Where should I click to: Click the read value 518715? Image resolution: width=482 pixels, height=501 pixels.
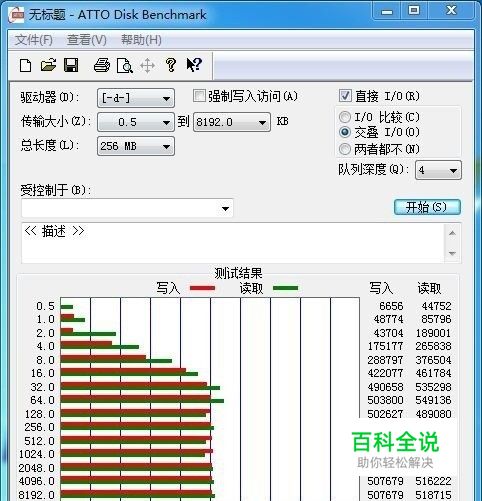pos(433,495)
